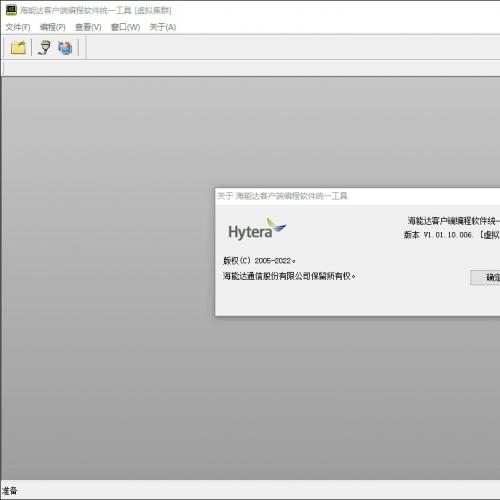
Task: Open the 编程(P) menu
Action: click(x=53, y=27)
